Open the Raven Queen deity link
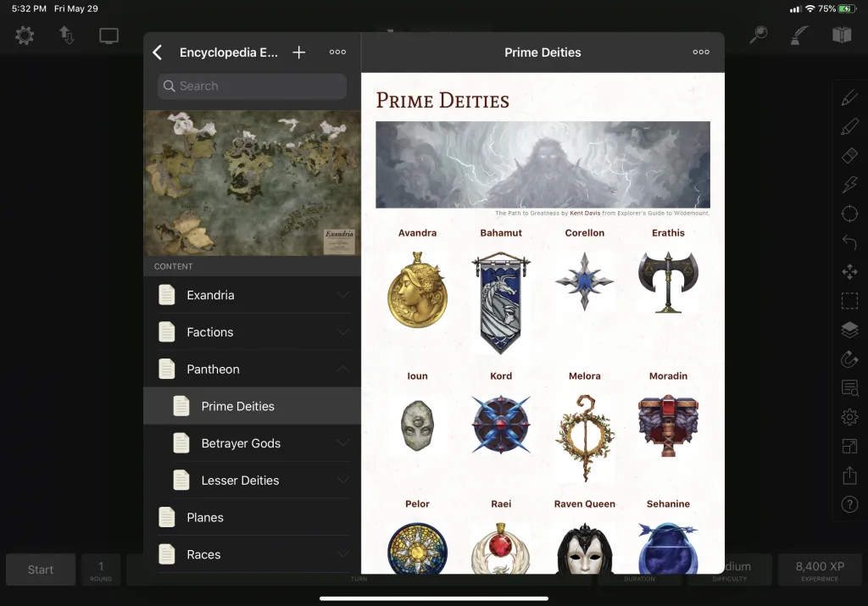 tap(585, 503)
